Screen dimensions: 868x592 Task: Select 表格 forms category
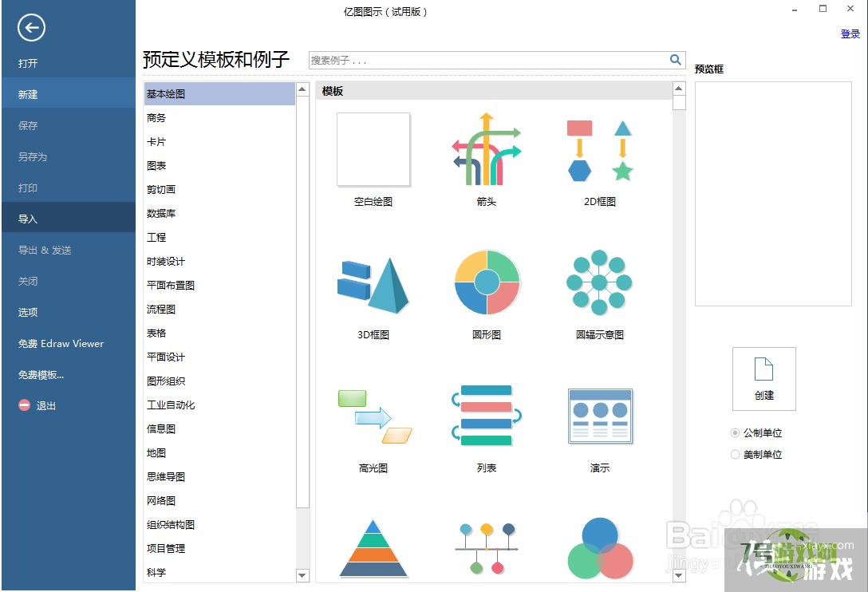[219, 333]
